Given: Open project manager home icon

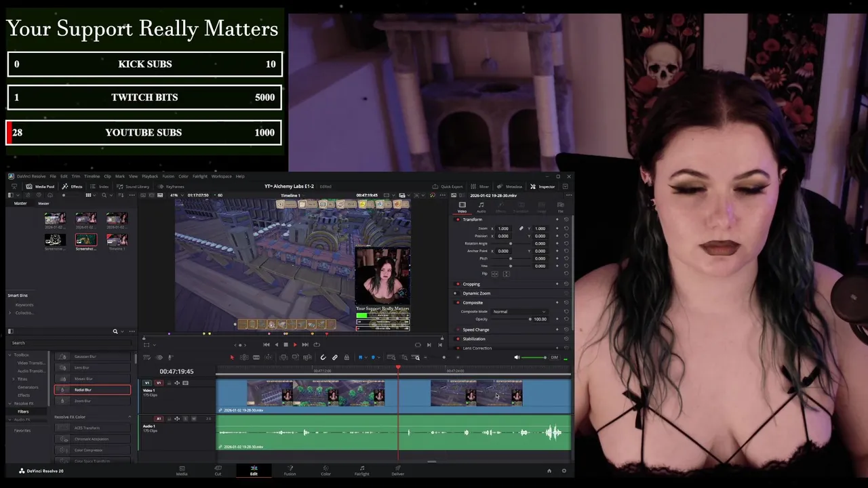Looking at the screenshot, I should click(549, 470).
